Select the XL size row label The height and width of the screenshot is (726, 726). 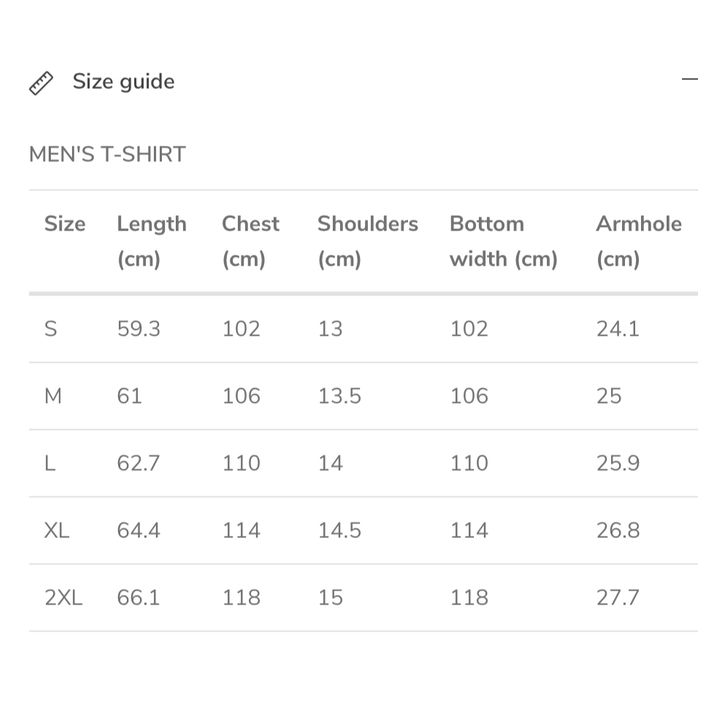pyautogui.click(x=57, y=530)
